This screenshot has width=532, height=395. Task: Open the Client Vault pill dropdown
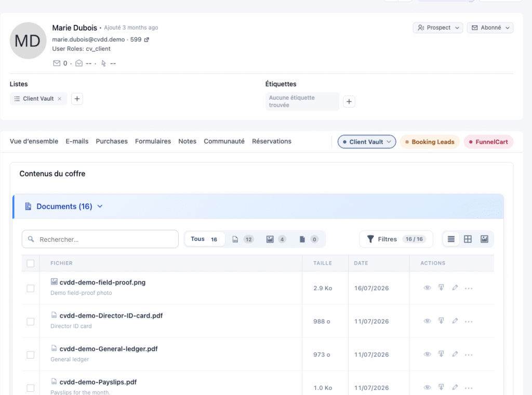pyautogui.click(x=367, y=142)
